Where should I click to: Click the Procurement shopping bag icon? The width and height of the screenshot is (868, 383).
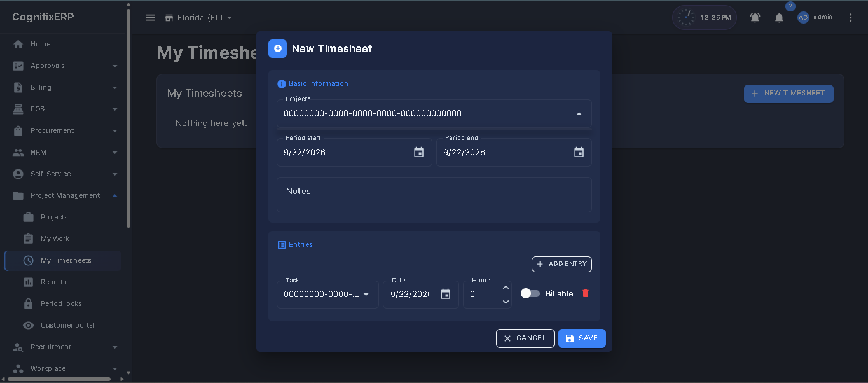[18, 130]
